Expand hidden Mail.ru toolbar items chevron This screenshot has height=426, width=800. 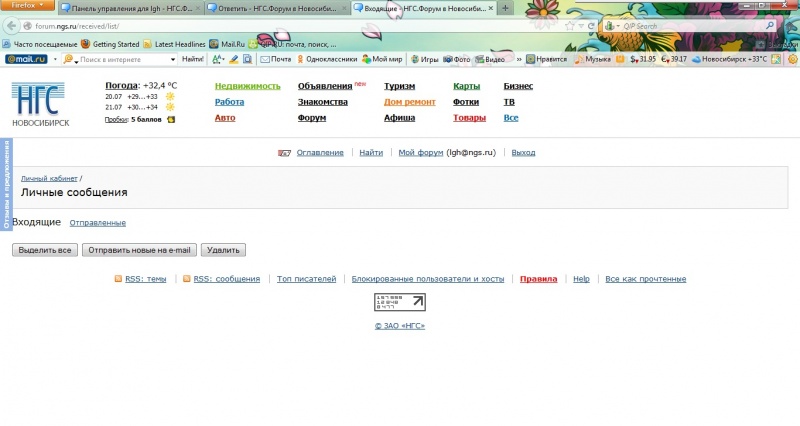[x=518, y=59]
